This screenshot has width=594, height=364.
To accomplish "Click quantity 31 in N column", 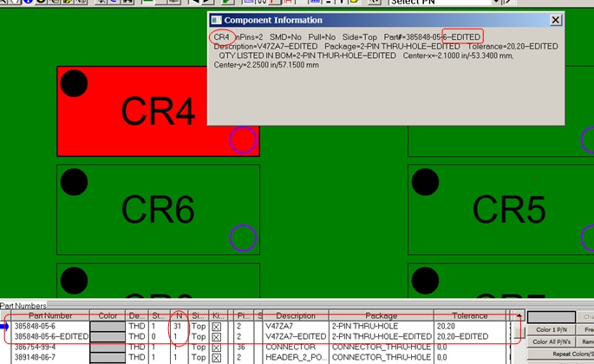I will point(177,326).
